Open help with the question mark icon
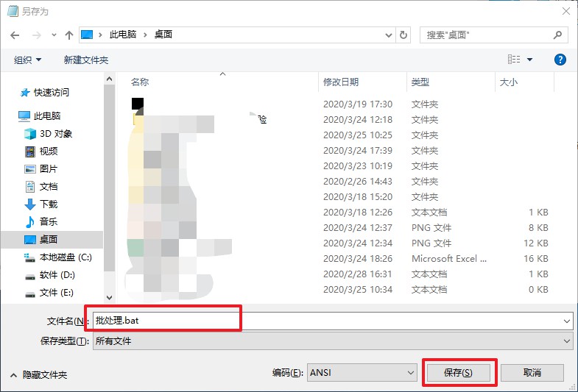Image resolution: width=578 pixels, height=392 pixels. (560, 60)
